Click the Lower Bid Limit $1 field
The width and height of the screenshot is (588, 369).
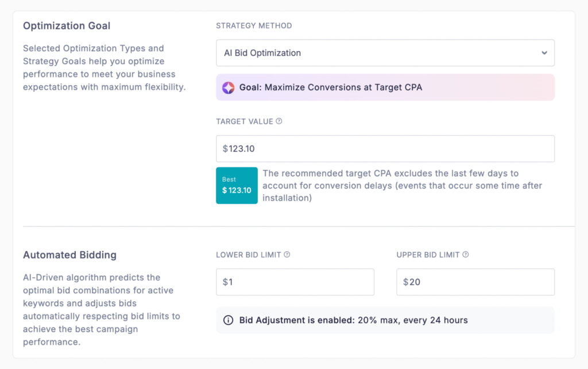[x=295, y=282]
